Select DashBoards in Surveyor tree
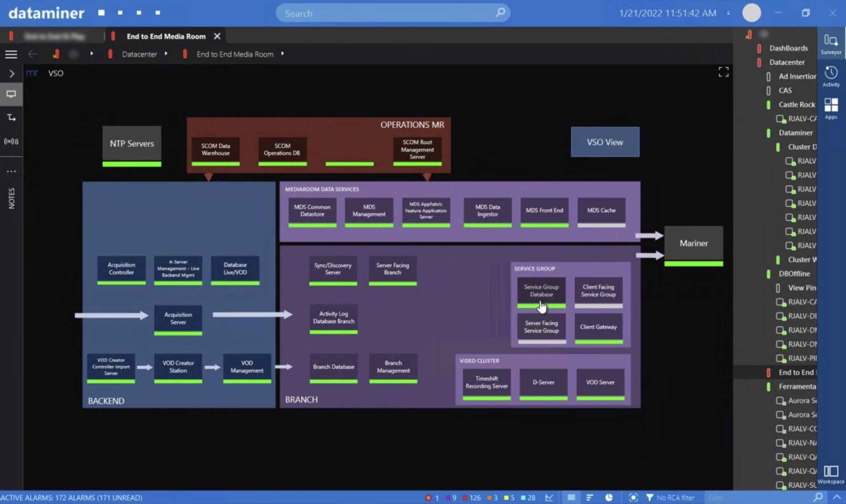846x504 pixels. 788,48
